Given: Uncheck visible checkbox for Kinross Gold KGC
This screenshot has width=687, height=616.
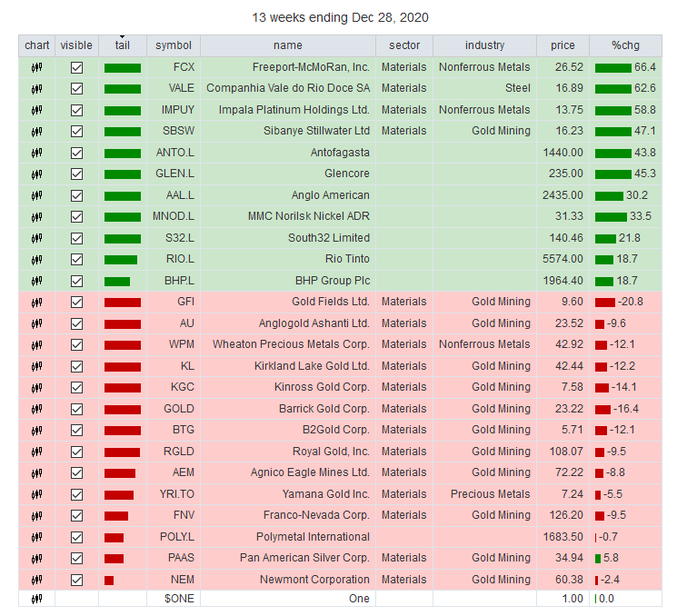Looking at the screenshot, I should click(76, 388).
